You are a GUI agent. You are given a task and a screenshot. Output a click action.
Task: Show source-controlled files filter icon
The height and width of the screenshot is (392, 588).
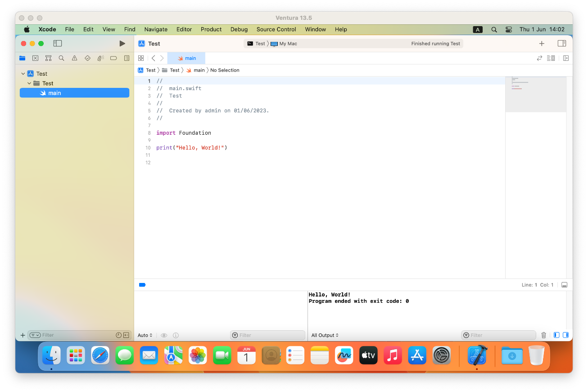pos(127,335)
